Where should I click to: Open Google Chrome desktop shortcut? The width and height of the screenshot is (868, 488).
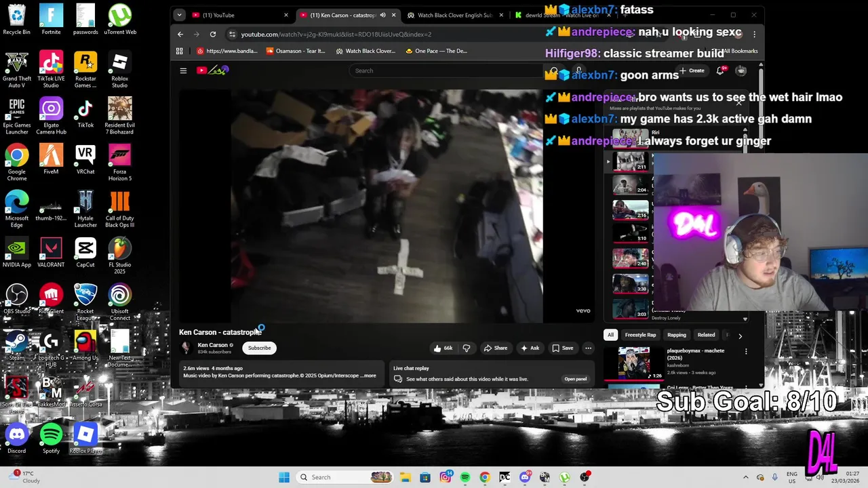click(17, 163)
